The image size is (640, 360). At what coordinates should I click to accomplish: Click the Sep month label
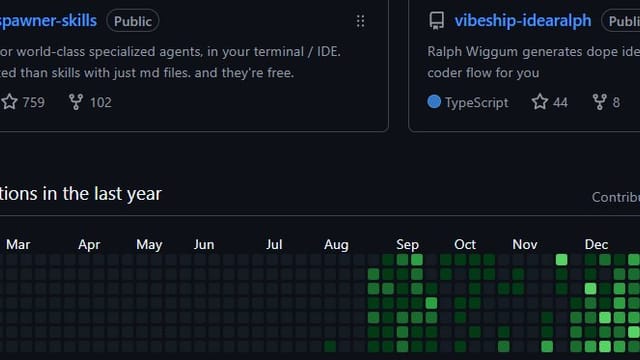(407, 244)
